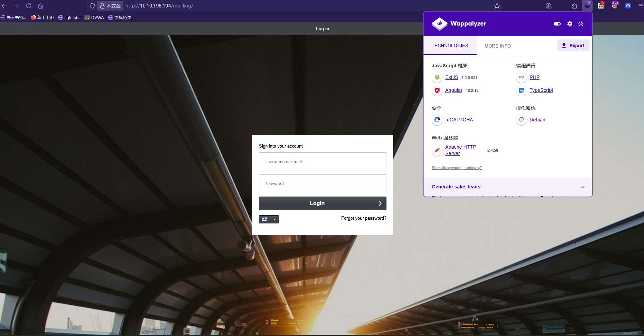
Task: Open the browser extensions puzzle icon
Action: click(574, 6)
